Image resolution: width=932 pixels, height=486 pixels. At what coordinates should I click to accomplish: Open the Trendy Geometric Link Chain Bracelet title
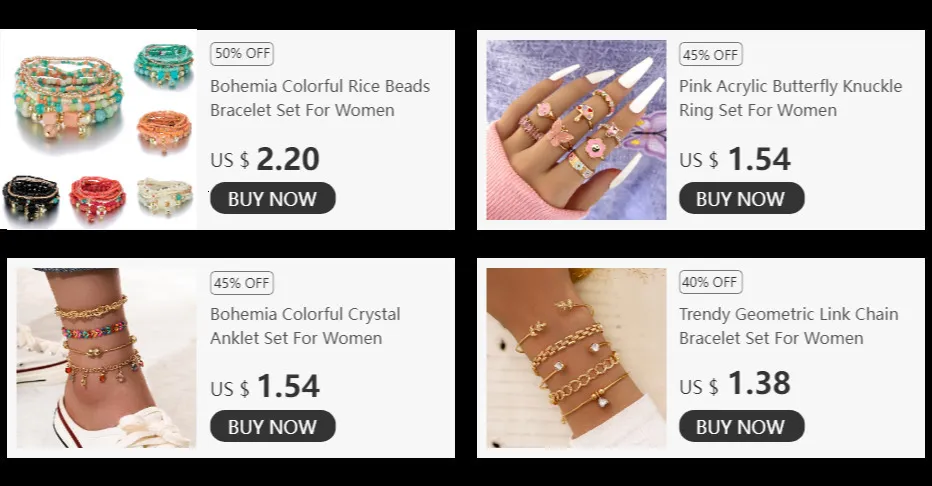pos(788,326)
